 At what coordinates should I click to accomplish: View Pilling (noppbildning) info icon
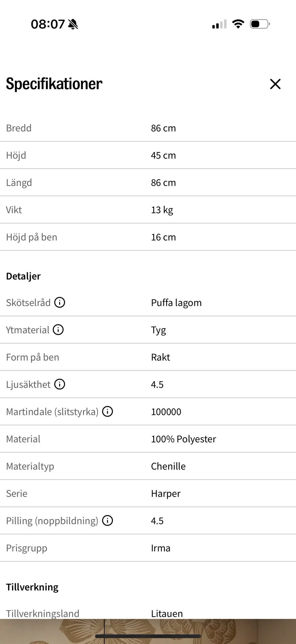point(107,521)
